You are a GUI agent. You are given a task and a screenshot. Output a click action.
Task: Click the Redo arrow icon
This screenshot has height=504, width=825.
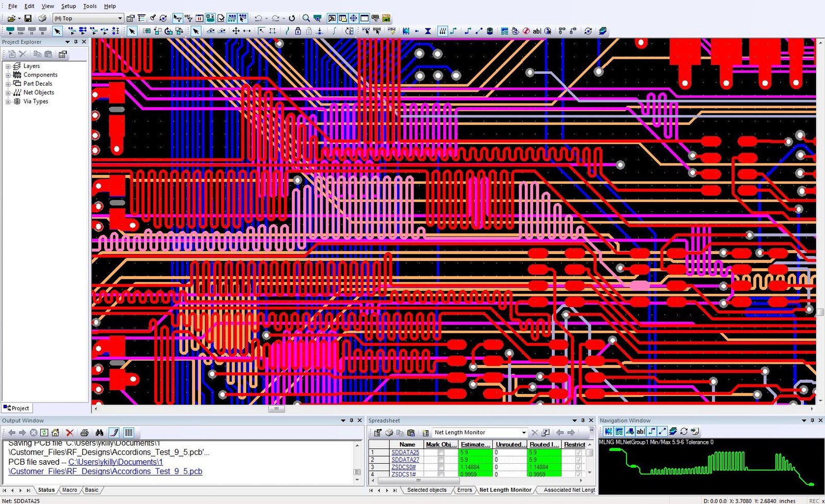pos(276,18)
